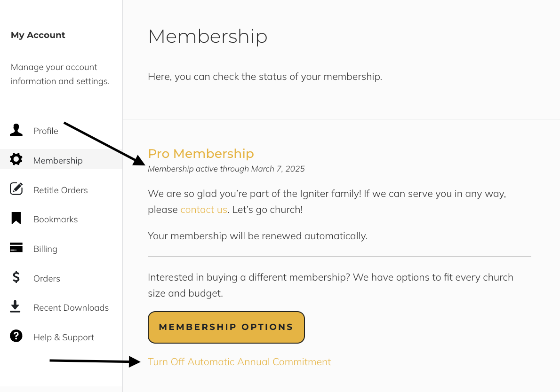Select Membership in the sidebar
Viewport: 560px width, 392px height.
point(58,161)
